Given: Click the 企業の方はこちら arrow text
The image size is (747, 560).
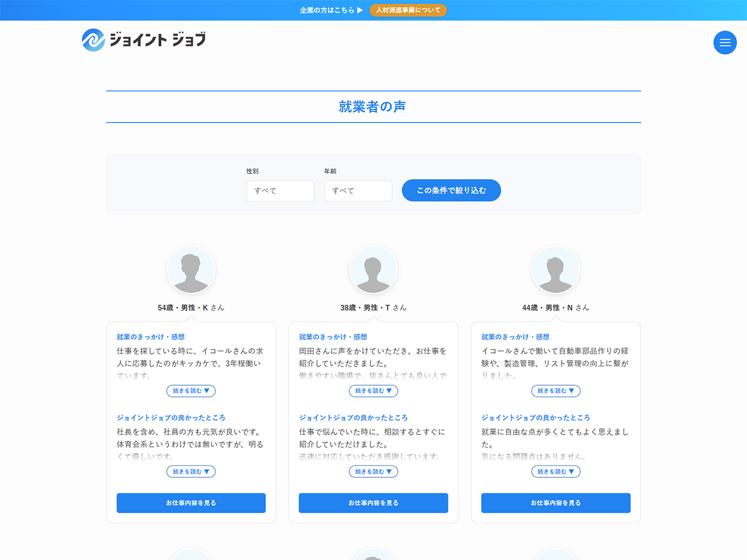Looking at the screenshot, I should 331,11.
